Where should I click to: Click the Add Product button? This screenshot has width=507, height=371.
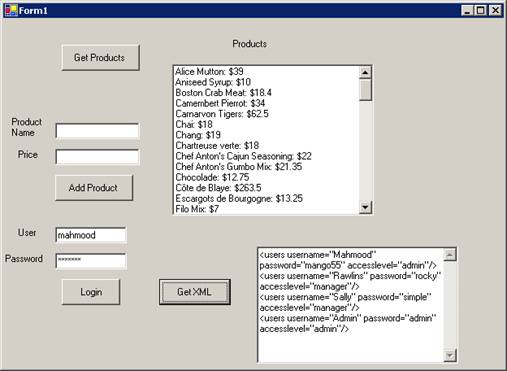[94, 188]
